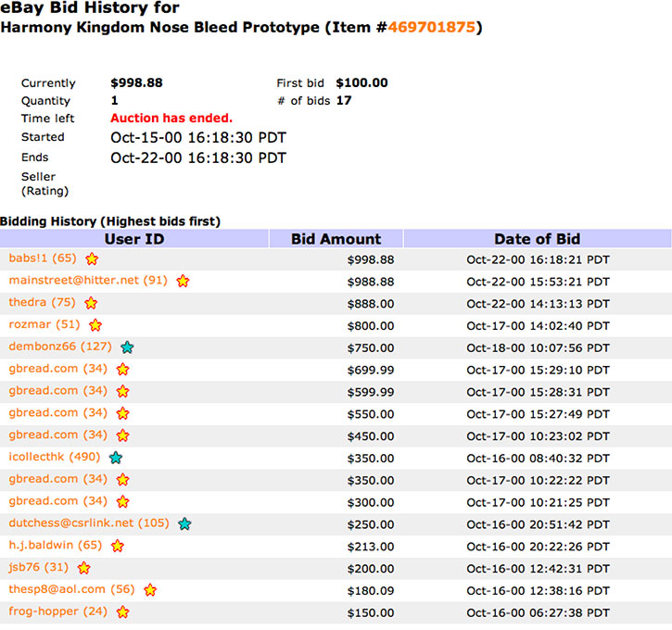Open jsb76 (31) user link
672x630 pixels.
[39, 568]
